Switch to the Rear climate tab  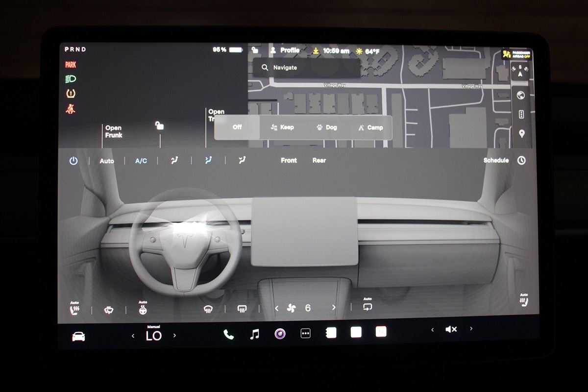click(x=319, y=160)
